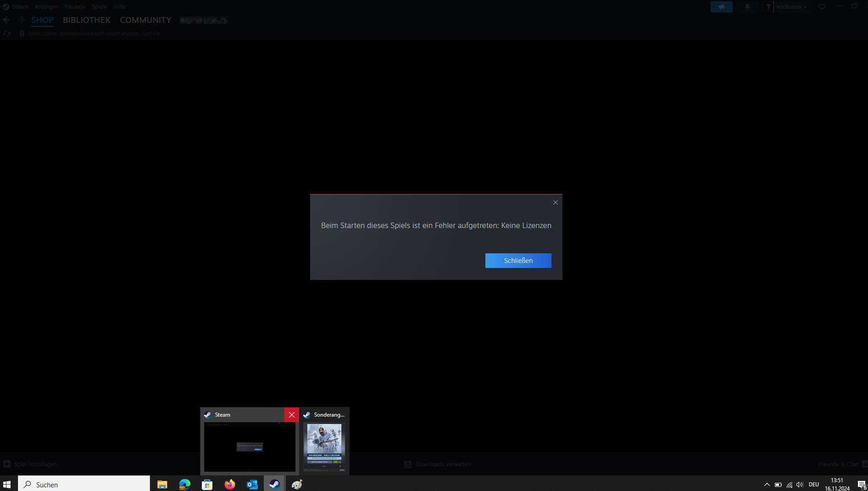The width and height of the screenshot is (868, 491).
Task: Change the DEU input language indicator
Action: (814, 485)
